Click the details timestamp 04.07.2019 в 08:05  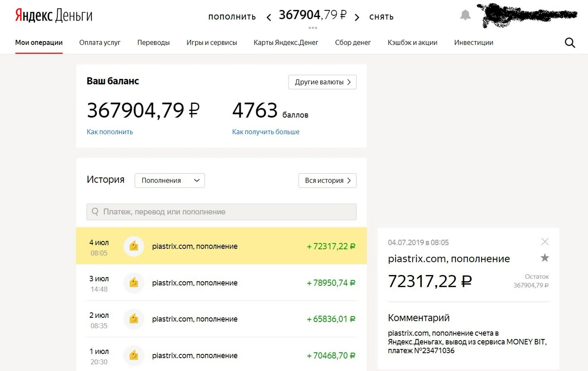pos(418,242)
